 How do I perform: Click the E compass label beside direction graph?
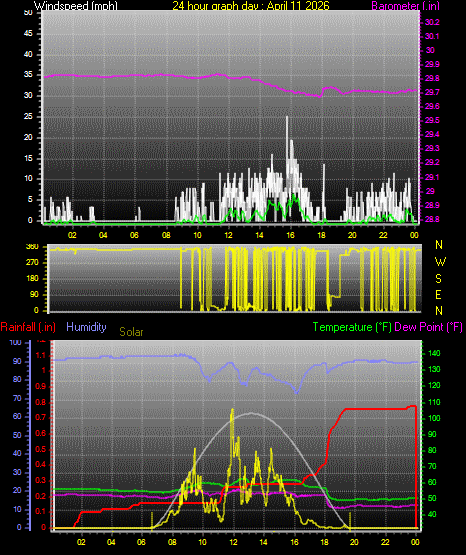point(438,294)
